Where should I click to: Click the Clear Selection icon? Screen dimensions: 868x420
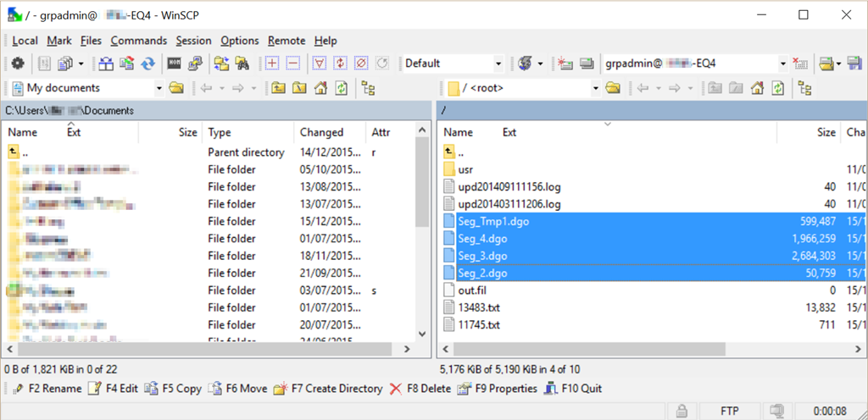[x=361, y=64]
